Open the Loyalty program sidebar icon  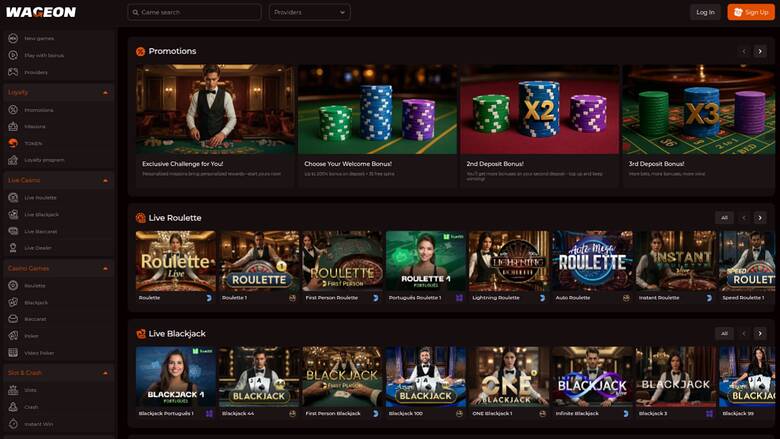pyautogui.click(x=13, y=160)
